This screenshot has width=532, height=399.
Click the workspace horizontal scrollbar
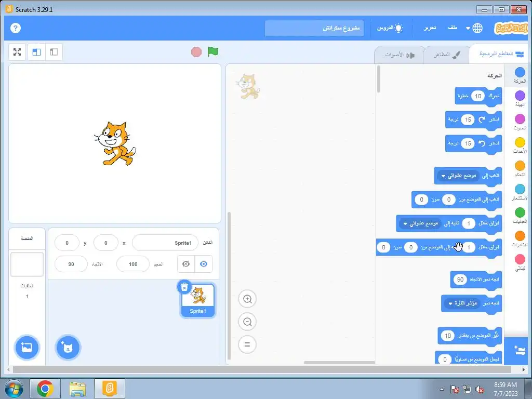coord(339,362)
